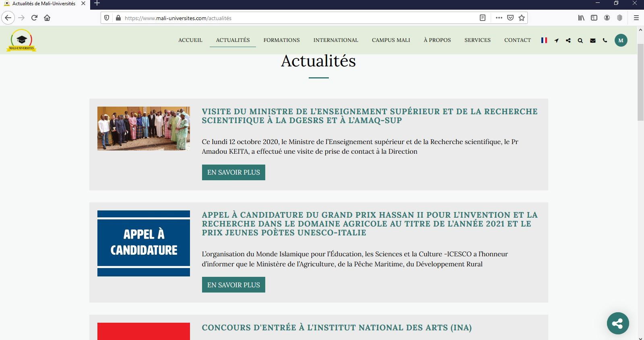The width and height of the screenshot is (644, 340).
Task: Open the INTERNATIONAL menu item
Action: point(336,40)
